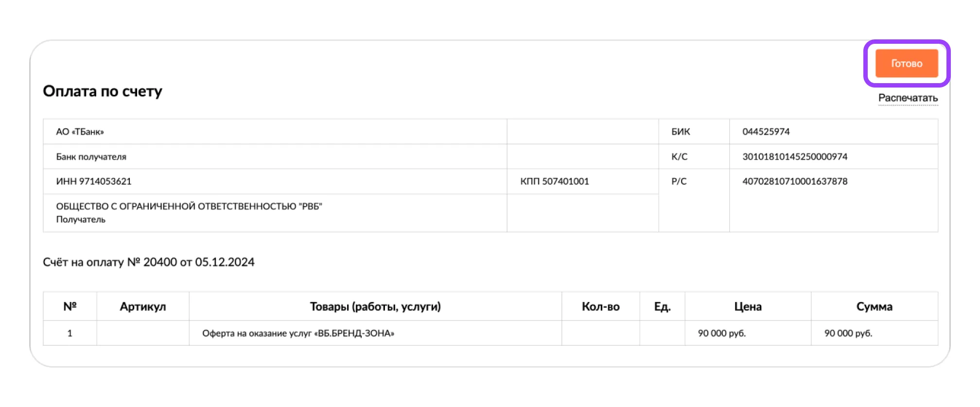Click the Кол-во column header

point(601,306)
